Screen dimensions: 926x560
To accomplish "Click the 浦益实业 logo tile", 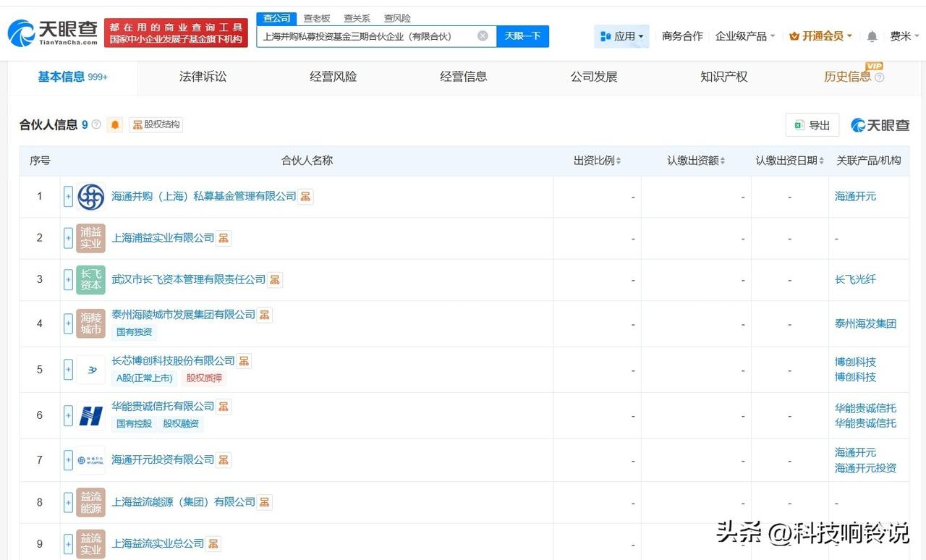I will click(91, 238).
